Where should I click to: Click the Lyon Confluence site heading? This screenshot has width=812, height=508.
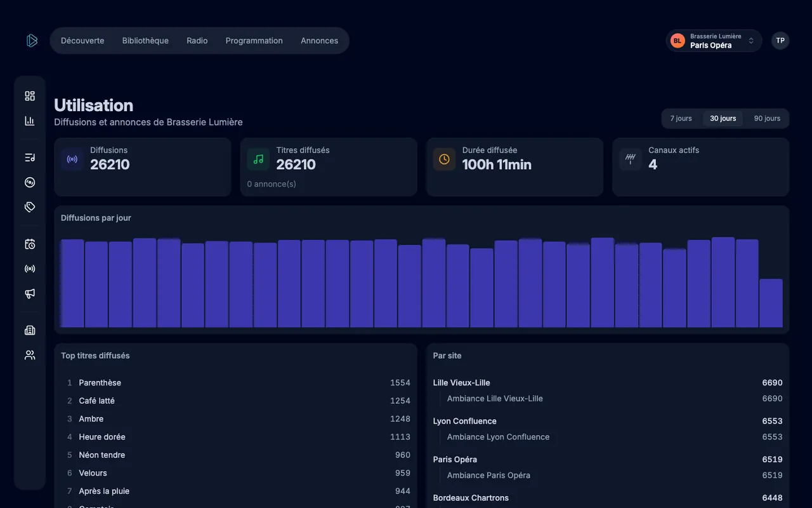click(465, 421)
